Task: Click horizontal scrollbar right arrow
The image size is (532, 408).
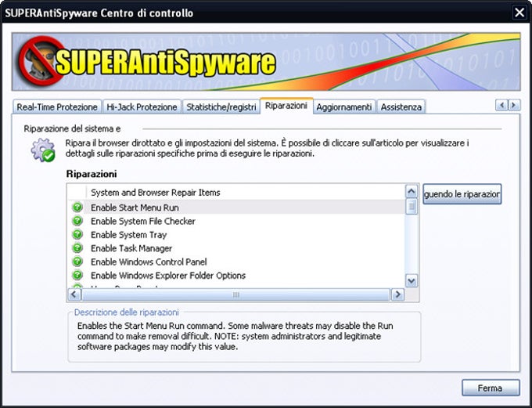Action: [397, 294]
